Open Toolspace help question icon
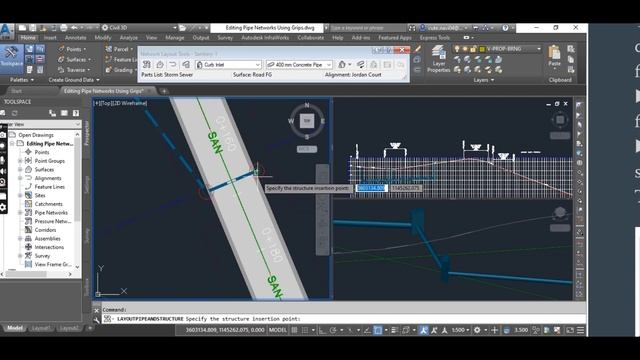The width and height of the screenshot is (640, 360). tap(76, 113)
